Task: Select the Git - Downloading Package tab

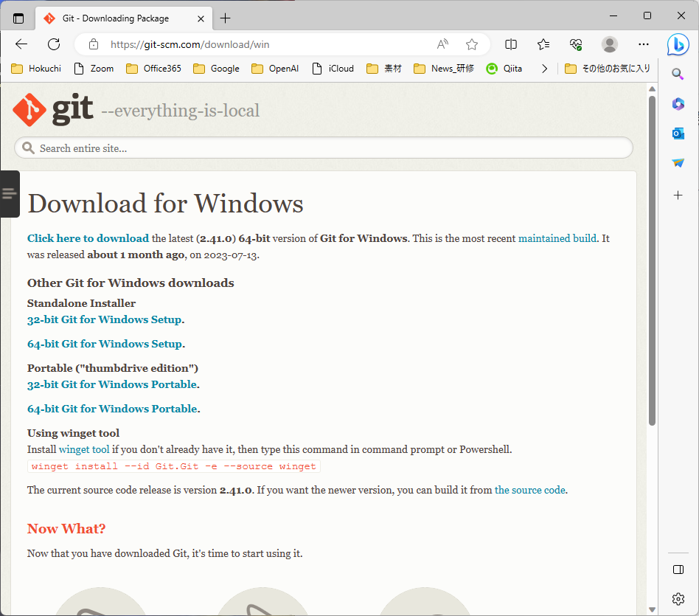Action: click(x=123, y=18)
